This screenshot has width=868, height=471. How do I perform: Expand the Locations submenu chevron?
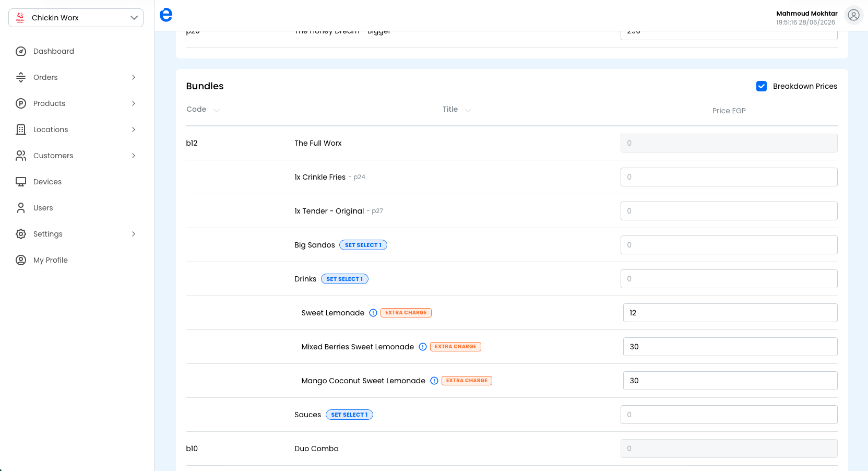tap(134, 129)
